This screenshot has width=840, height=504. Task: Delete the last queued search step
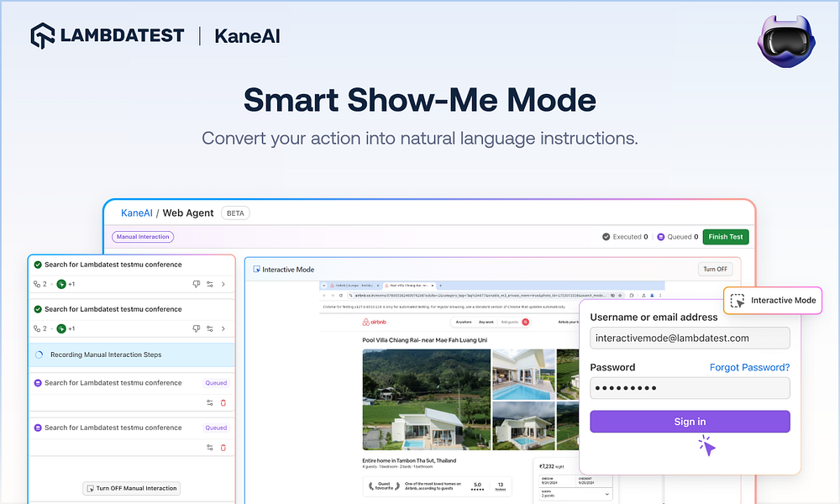pyautogui.click(x=223, y=448)
